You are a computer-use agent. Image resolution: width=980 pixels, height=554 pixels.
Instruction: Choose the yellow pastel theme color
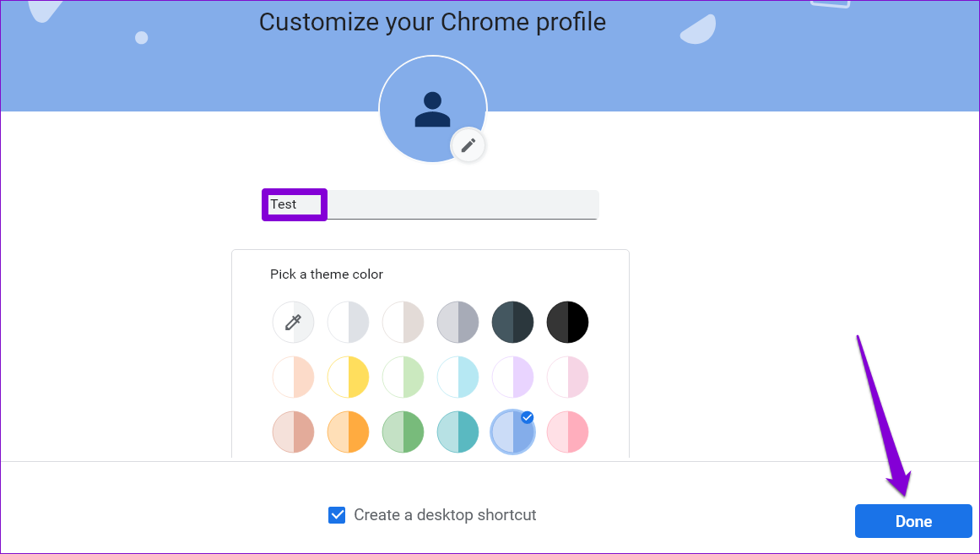[x=348, y=377]
